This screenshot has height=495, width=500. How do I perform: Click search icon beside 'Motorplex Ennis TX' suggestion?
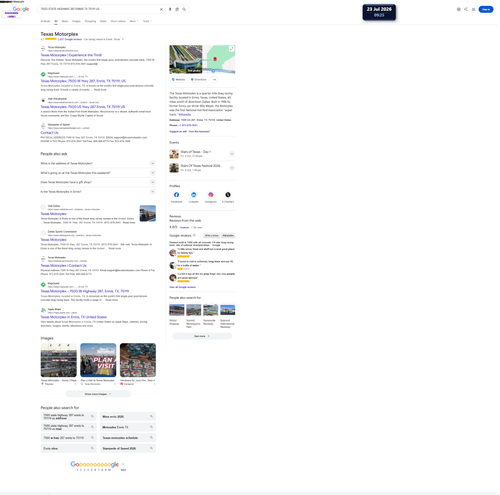click(151, 427)
